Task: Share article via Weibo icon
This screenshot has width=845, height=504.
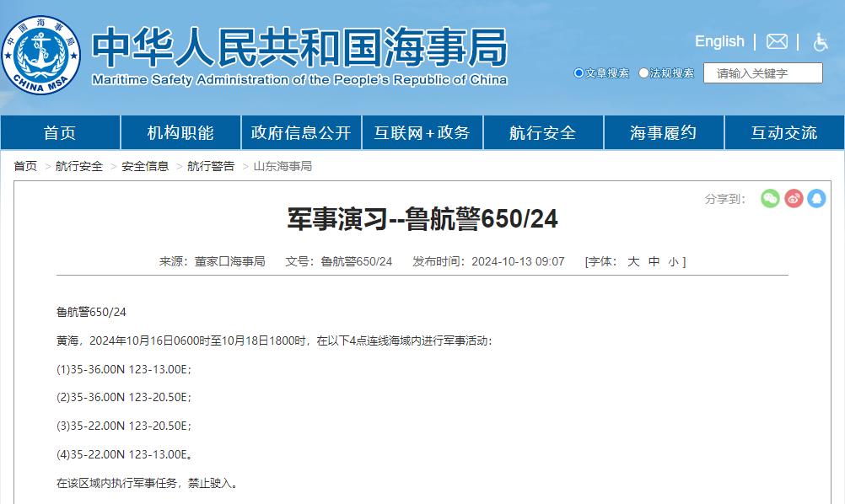Action: coord(794,198)
